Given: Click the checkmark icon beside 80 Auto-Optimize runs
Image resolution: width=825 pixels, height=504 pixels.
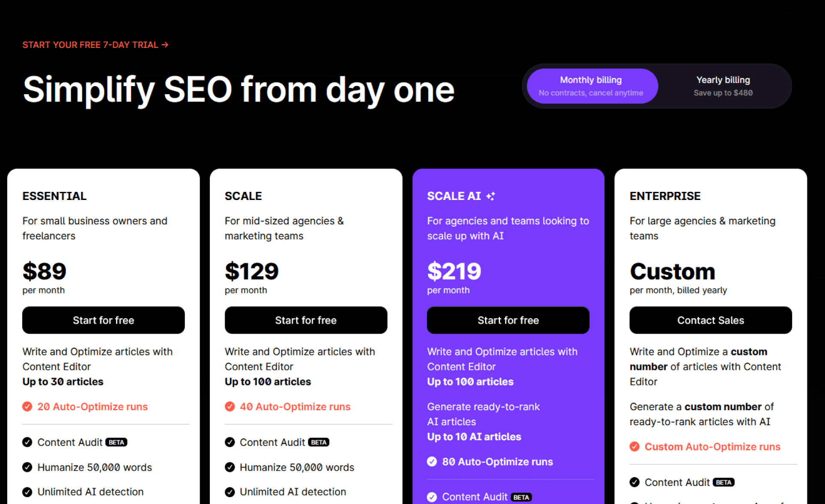Looking at the screenshot, I should pyautogui.click(x=432, y=462).
